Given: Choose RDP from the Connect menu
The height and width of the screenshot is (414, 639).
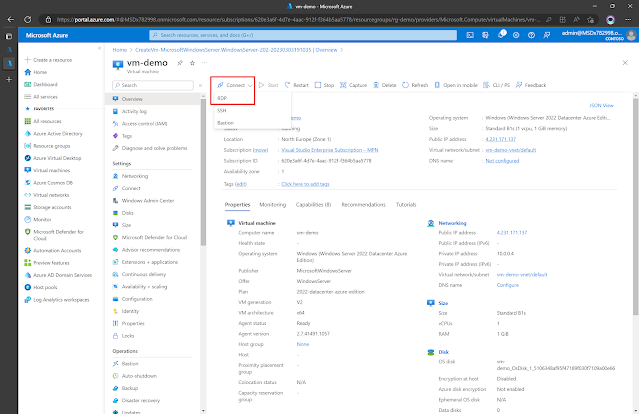Looking at the screenshot, I should point(222,98).
